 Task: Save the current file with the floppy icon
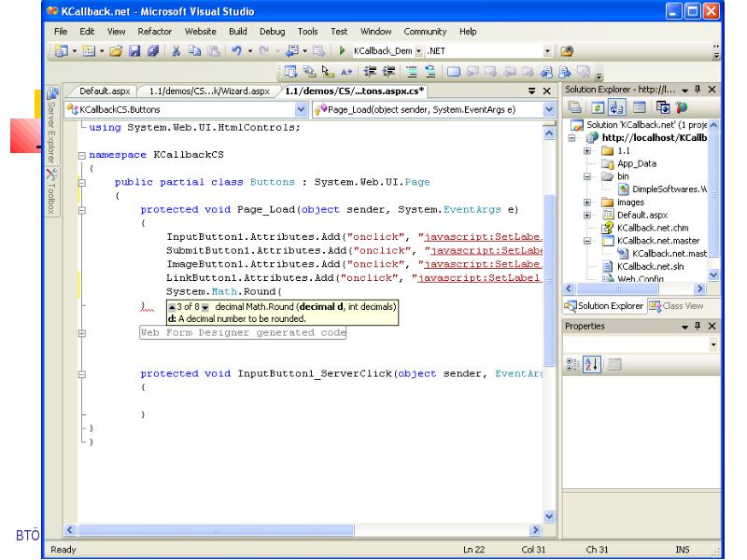[134, 51]
